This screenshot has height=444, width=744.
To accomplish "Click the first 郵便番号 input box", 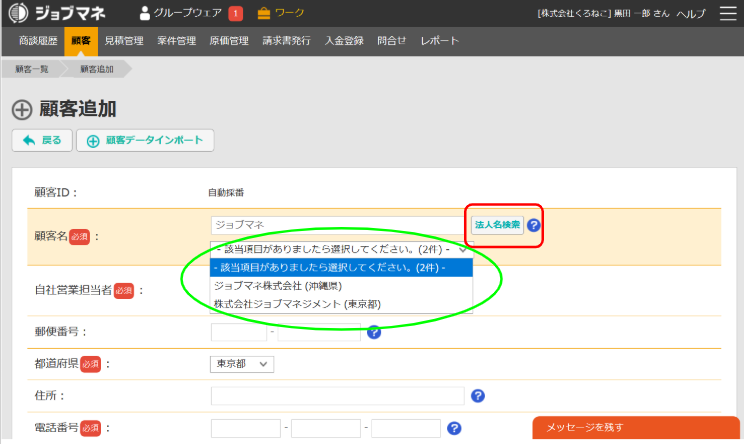I will [x=239, y=332].
